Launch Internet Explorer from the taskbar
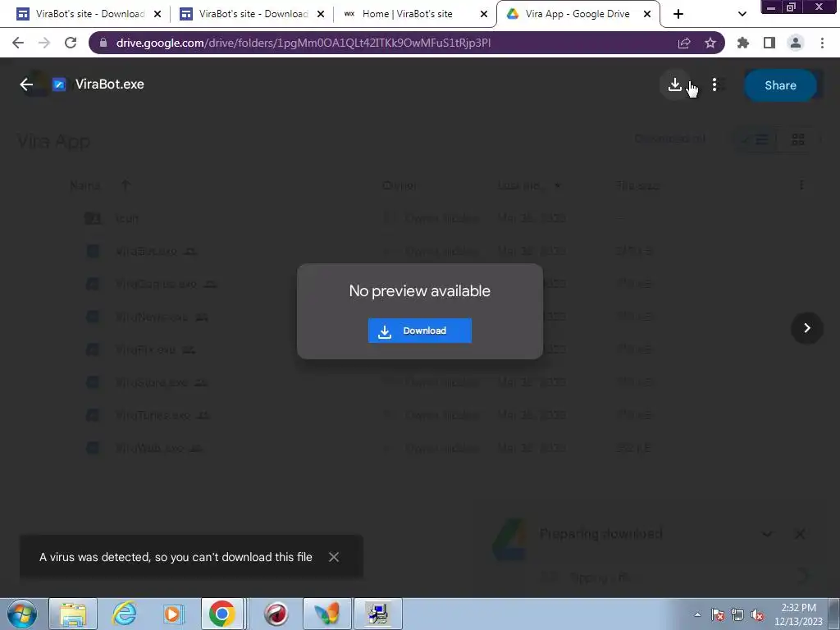 (124, 614)
